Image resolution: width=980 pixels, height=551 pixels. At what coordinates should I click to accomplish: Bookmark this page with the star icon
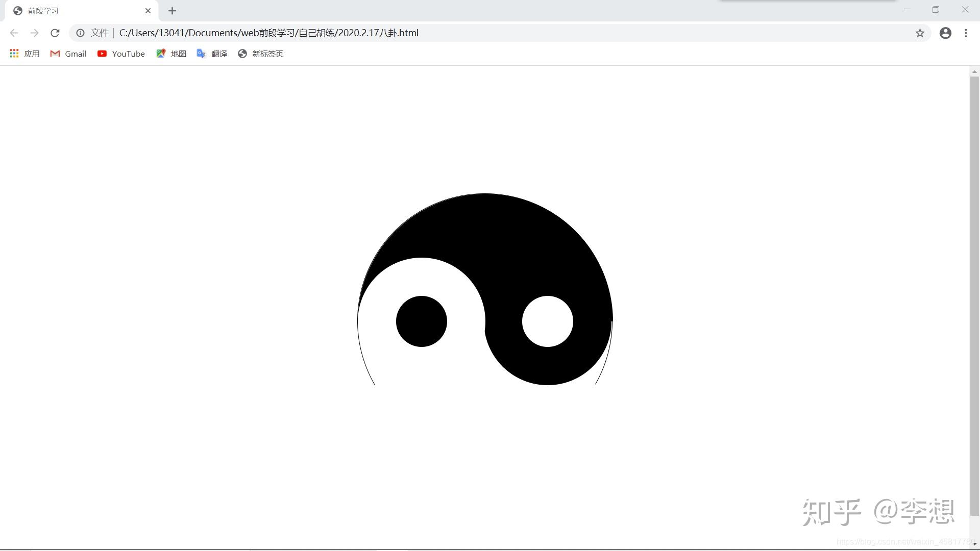click(920, 33)
